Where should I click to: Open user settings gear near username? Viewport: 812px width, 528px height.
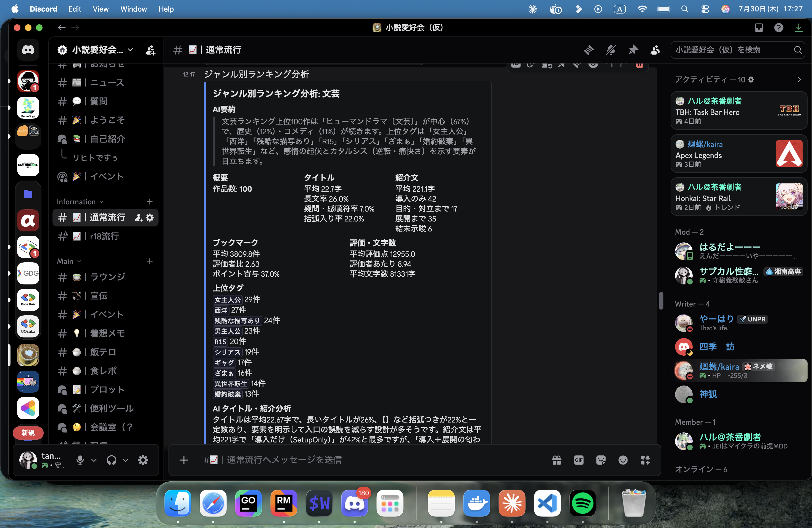pyautogui.click(x=143, y=460)
